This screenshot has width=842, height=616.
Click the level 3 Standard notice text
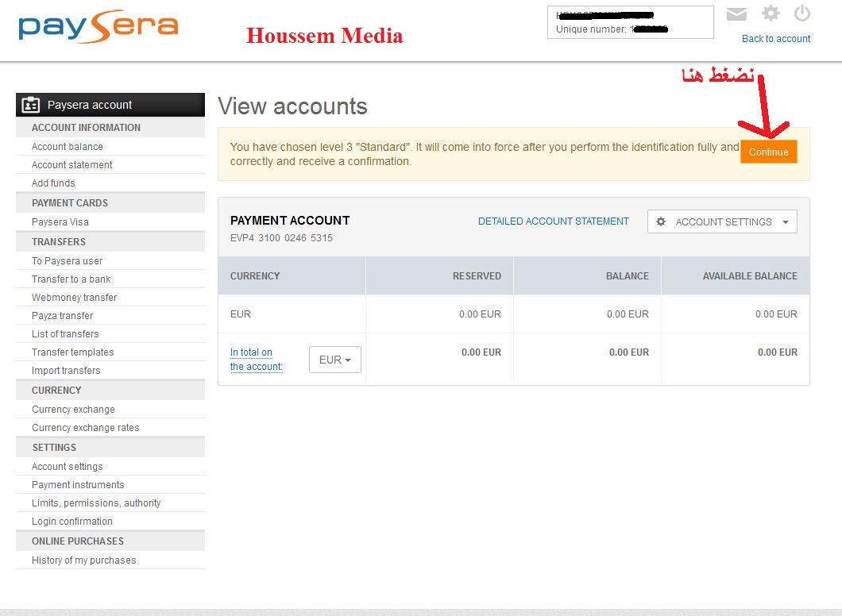pyautogui.click(x=485, y=154)
